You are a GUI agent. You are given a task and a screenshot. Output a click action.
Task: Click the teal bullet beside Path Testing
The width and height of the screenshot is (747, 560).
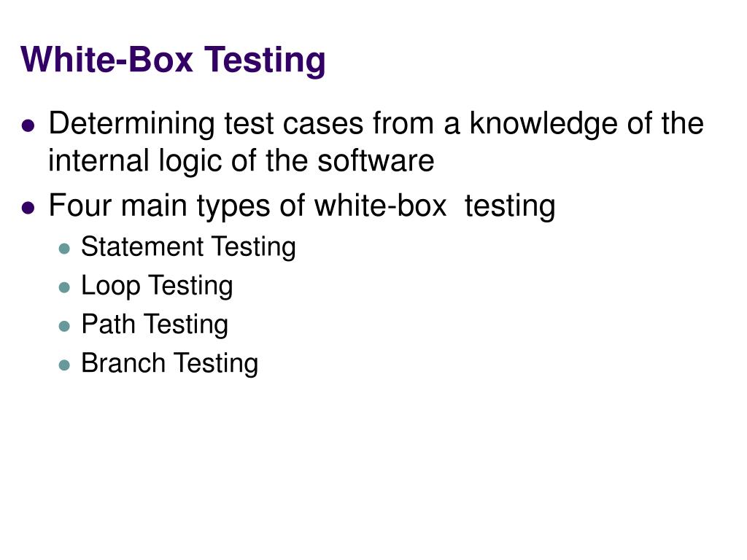pos(64,326)
